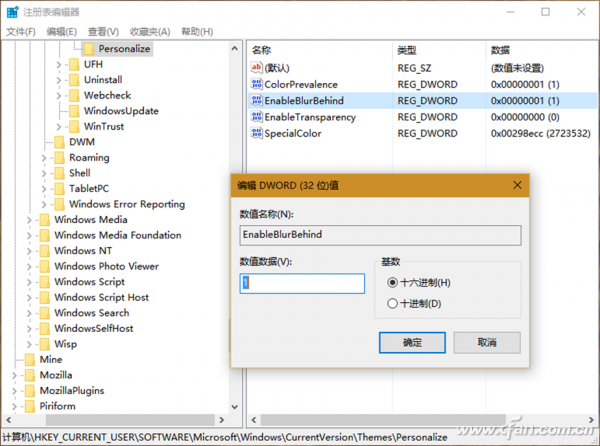Click the value name field EnableBlurBehind
This screenshot has width=600, height=446.
pyautogui.click(x=380, y=235)
